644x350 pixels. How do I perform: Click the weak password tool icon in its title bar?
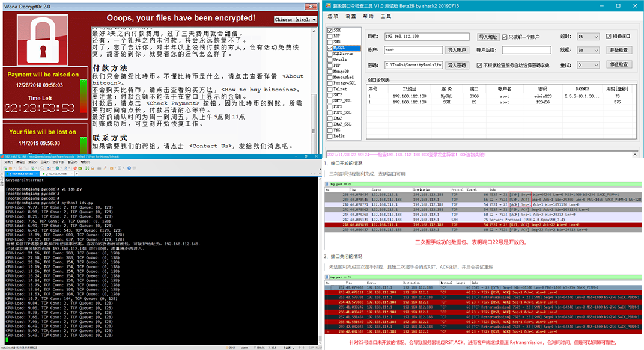point(329,5)
